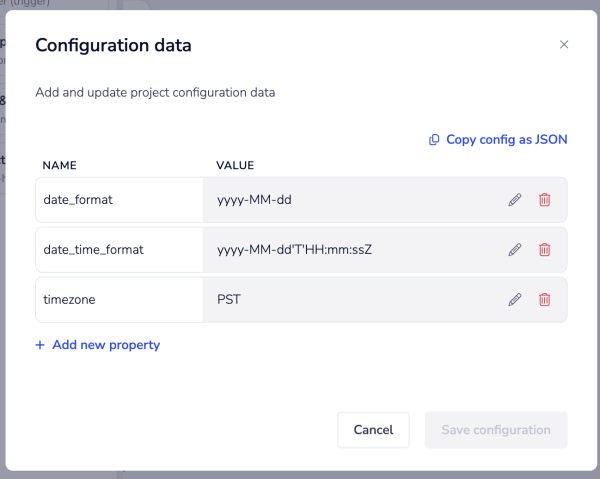Copy config as JSON
600x479 pixels.
point(506,140)
